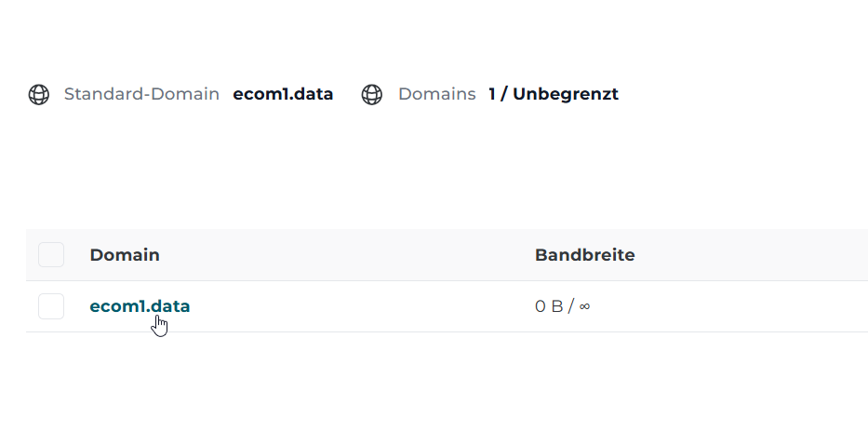The image size is (868, 446).
Task: Click the domain count number 1
Action: pyautogui.click(x=492, y=94)
